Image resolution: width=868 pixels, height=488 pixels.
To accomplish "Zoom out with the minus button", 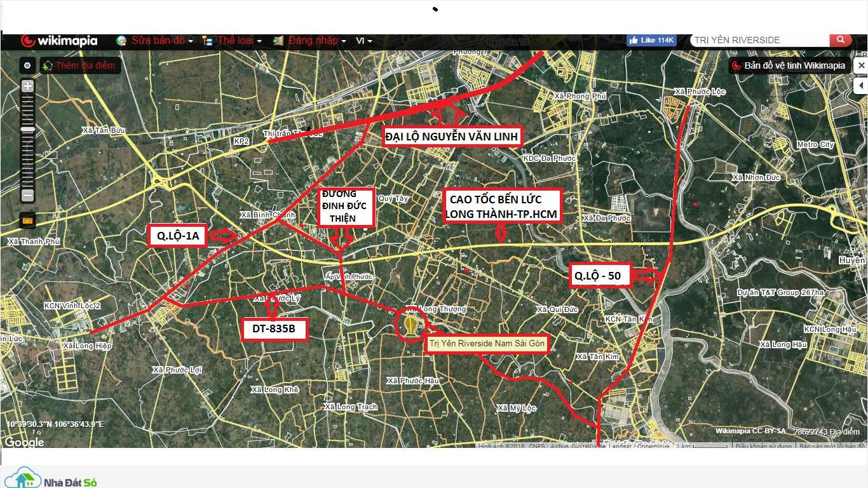I will pos(27,196).
